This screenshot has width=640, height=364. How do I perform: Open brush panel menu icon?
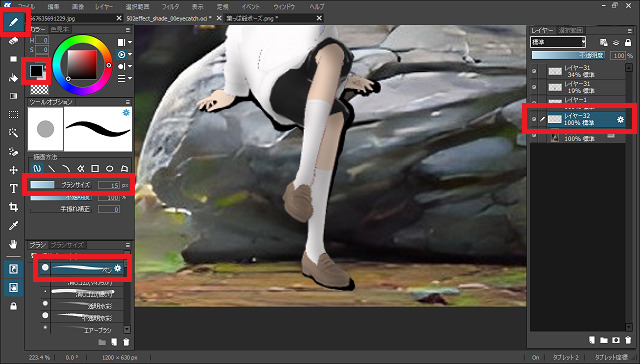coord(128,245)
